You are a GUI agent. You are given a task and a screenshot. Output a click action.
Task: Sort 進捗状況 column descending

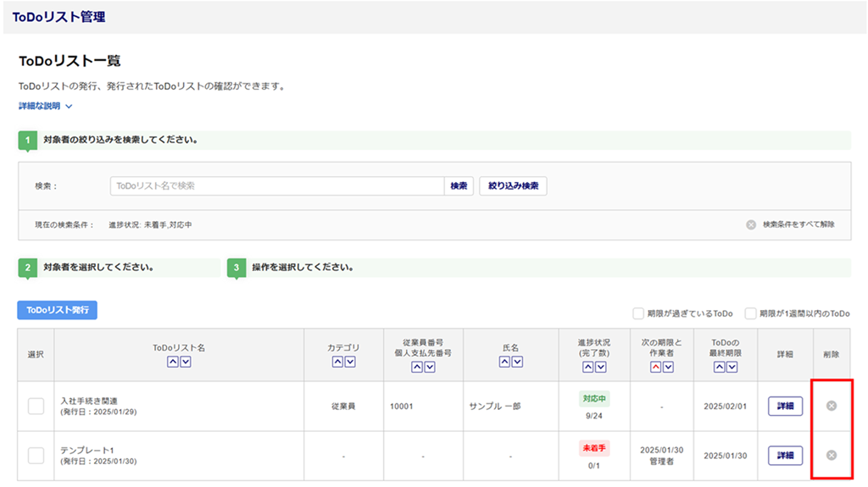pos(601,368)
